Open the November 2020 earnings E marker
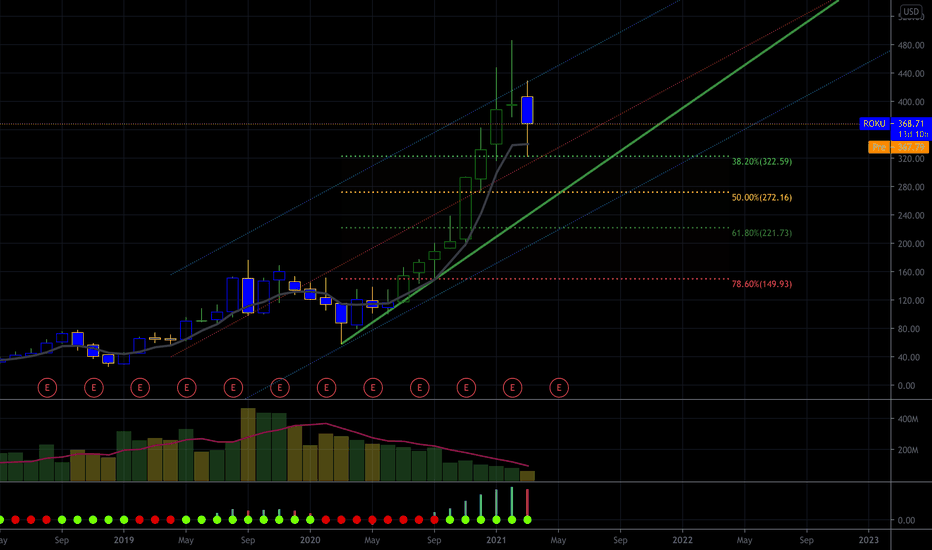This screenshot has height=550, width=932. coord(466,388)
